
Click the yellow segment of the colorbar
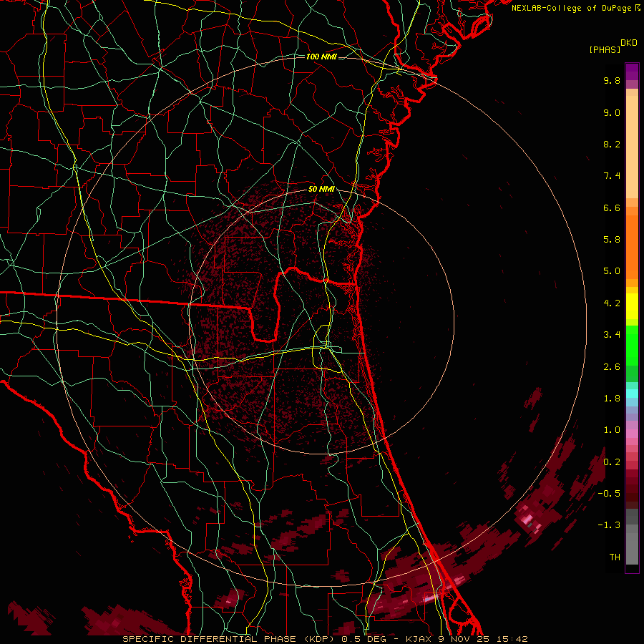[x=632, y=306]
